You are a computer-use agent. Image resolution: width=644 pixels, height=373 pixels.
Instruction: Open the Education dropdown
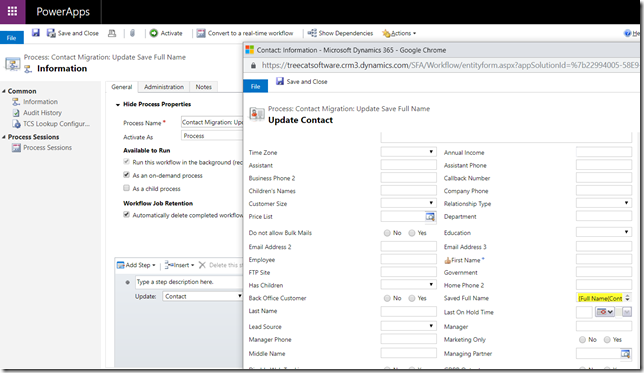point(604,232)
